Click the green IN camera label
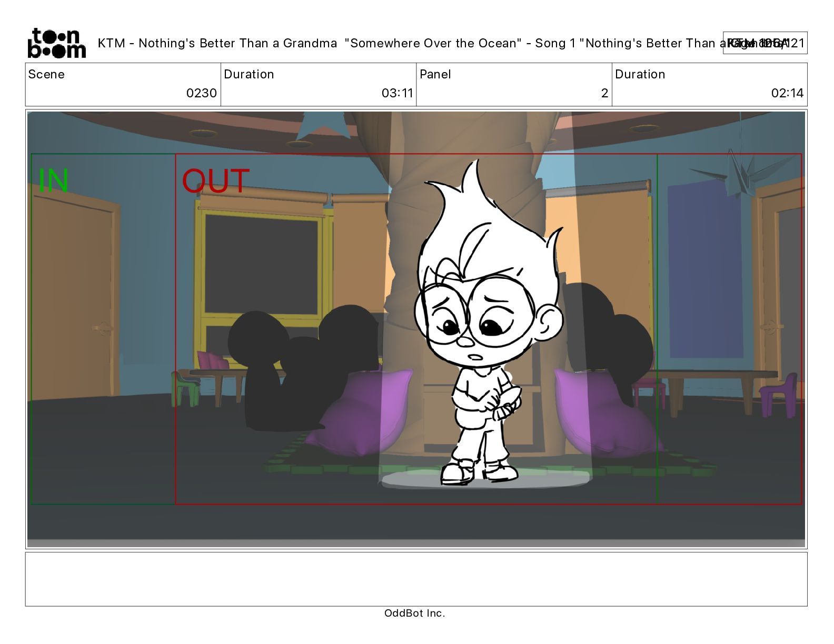834x644 pixels. pos(54,180)
